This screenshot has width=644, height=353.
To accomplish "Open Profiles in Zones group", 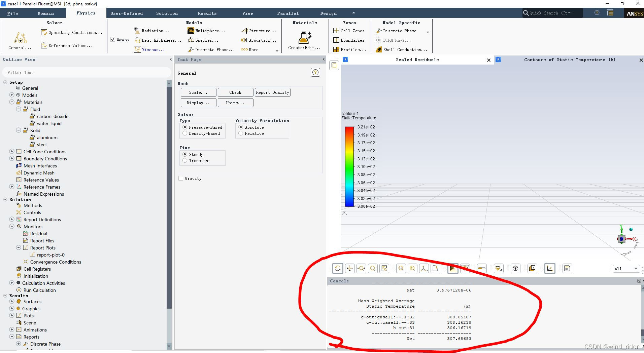I will point(349,49).
